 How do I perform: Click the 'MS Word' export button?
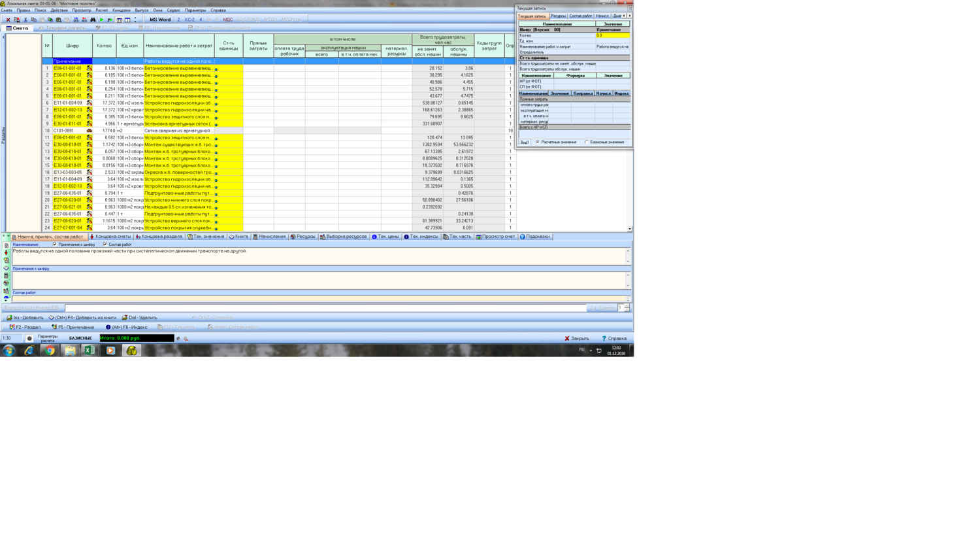(x=160, y=20)
